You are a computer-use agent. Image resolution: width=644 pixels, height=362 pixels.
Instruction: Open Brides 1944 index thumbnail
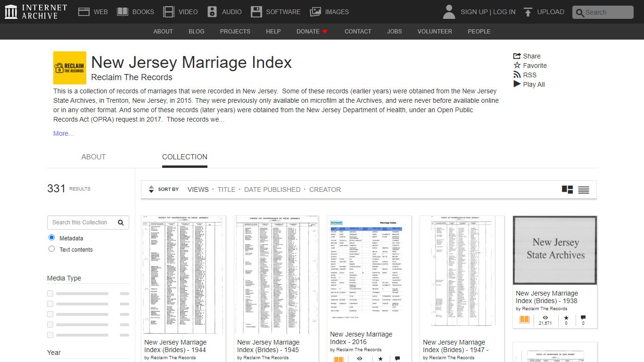pos(183,275)
